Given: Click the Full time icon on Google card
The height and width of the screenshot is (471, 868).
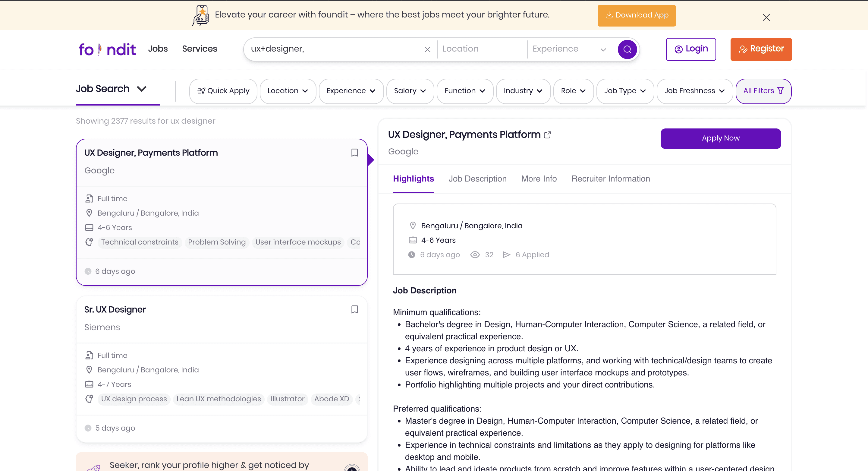Looking at the screenshot, I should [89, 199].
